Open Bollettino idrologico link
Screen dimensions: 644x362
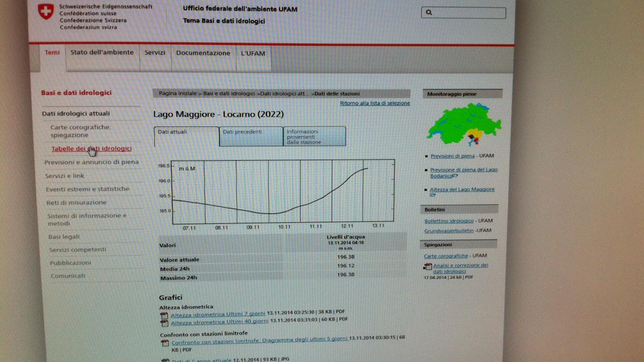point(449,221)
